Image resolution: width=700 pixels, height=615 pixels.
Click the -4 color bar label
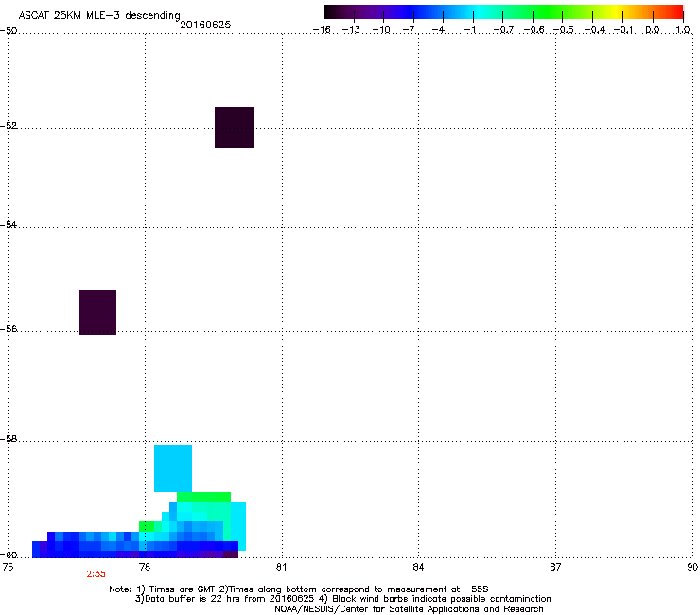(x=438, y=30)
